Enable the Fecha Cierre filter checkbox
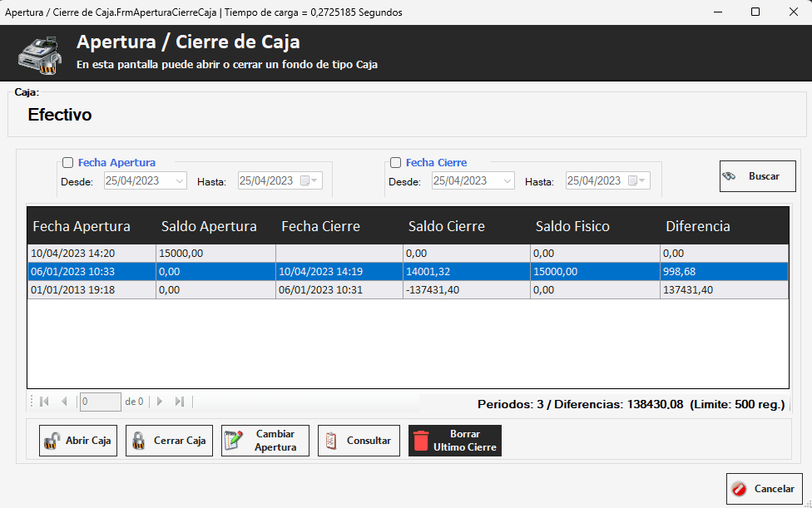 396,163
